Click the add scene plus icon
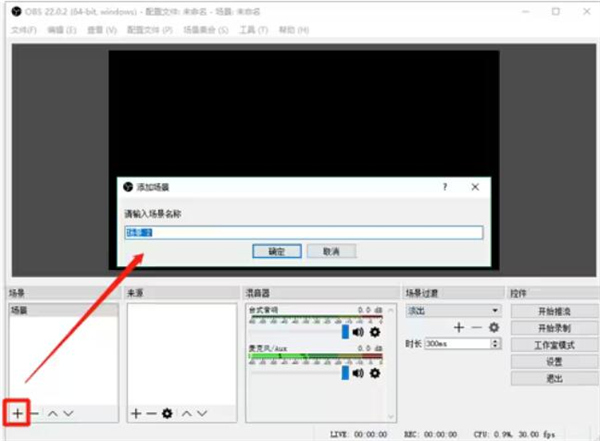Screen dimensions: 600x441 pos(18,412)
